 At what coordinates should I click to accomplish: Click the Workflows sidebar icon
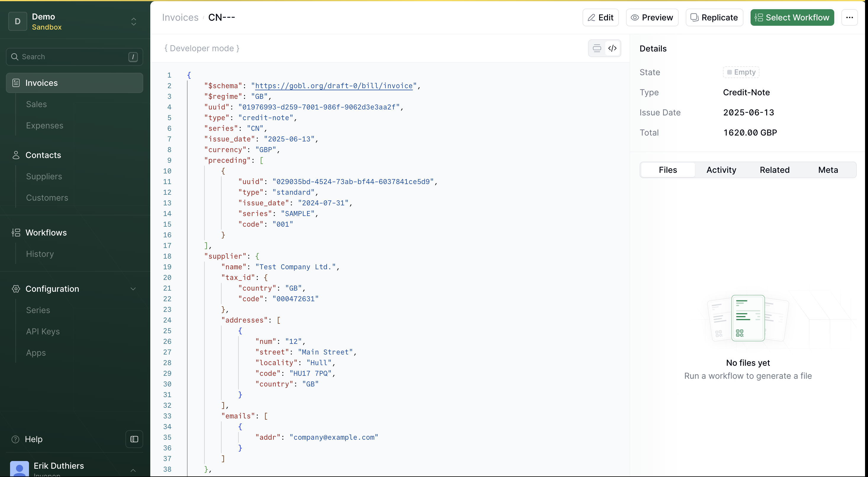(x=16, y=233)
